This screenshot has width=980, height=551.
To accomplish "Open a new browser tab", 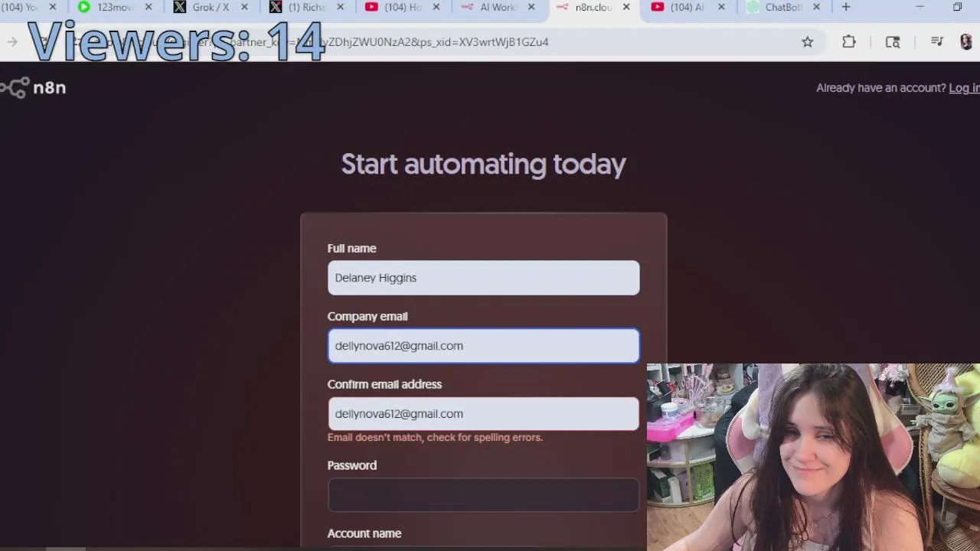I will pos(846,7).
